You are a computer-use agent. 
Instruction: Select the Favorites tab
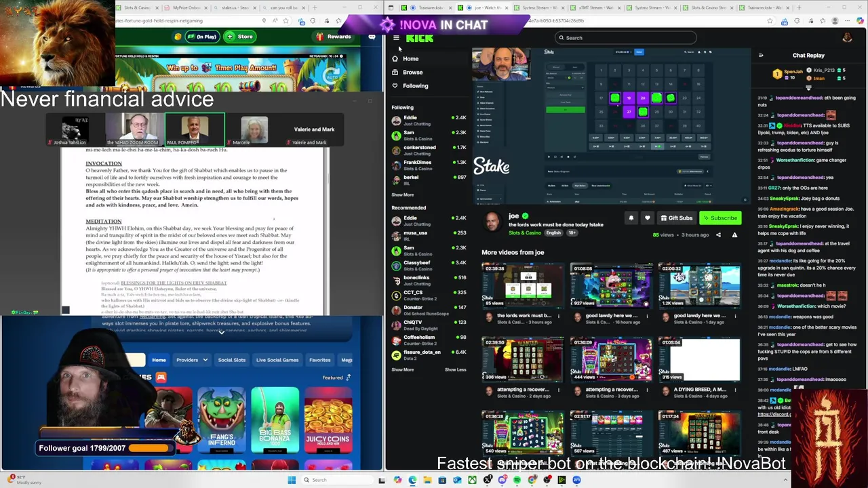[319, 360]
